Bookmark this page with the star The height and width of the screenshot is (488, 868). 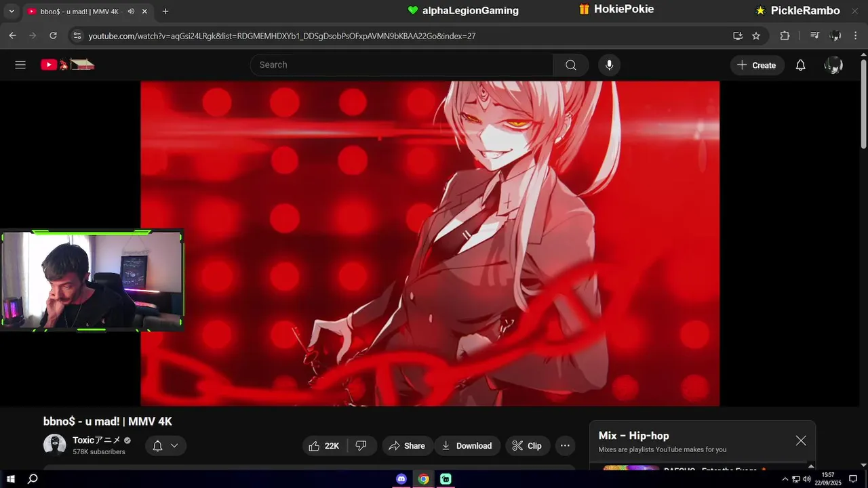click(756, 36)
